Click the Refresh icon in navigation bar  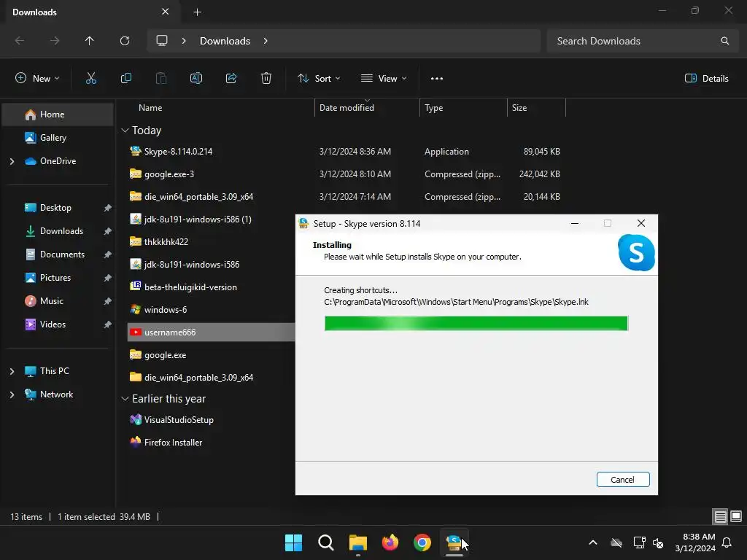point(125,41)
